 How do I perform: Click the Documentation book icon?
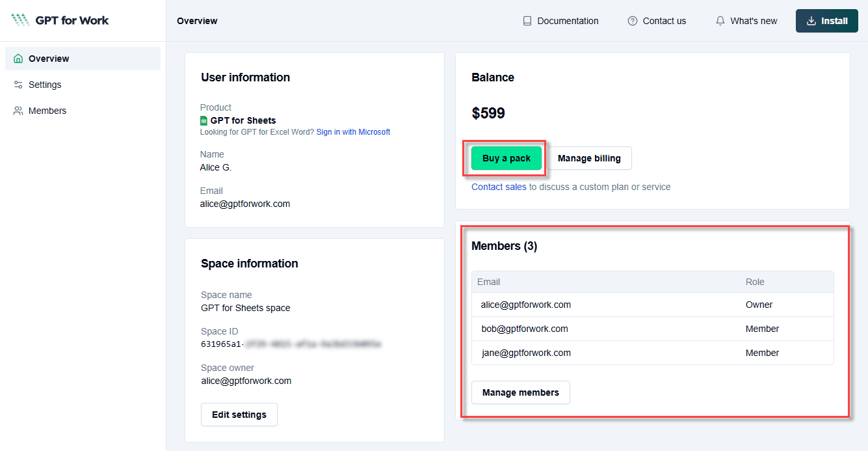[x=527, y=21]
